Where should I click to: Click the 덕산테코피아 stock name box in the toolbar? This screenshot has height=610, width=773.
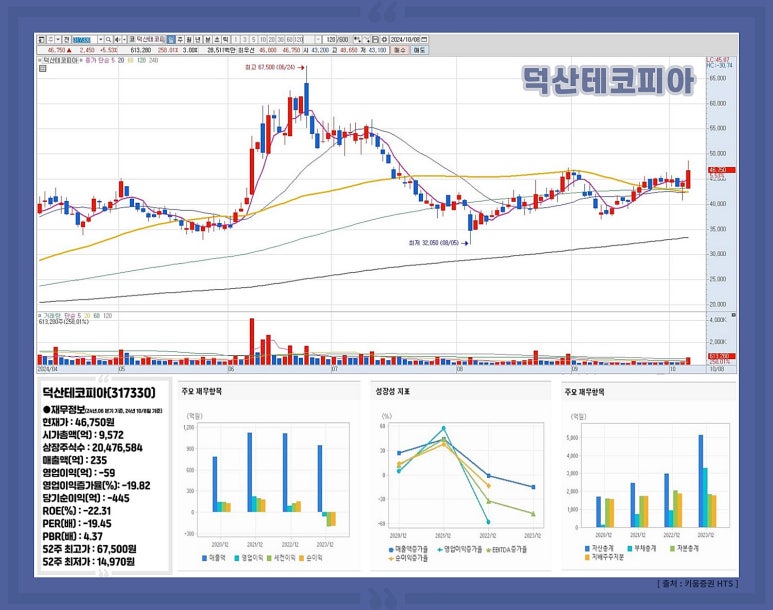coord(150,39)
